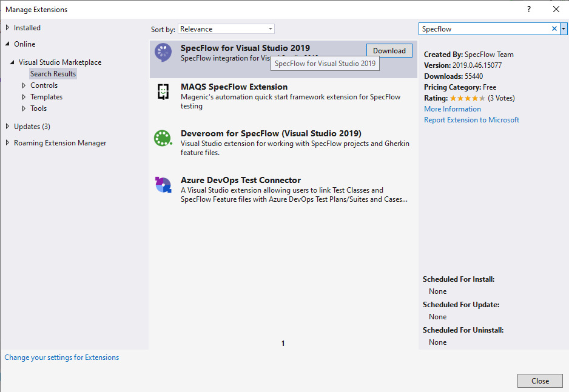Select the Updates (3) label
Image resolution: width=569 pixels, height=392 pixels.
(x=32, y=127)
